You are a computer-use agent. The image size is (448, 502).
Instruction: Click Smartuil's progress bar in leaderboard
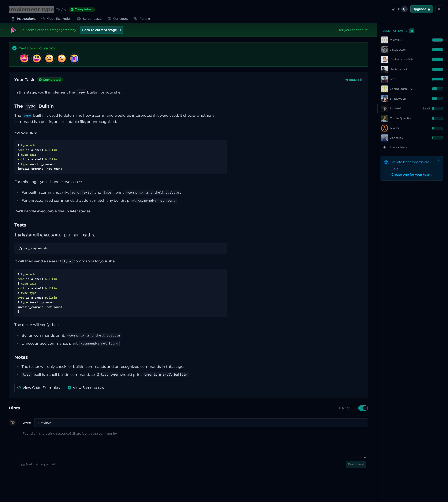[437, 109]
